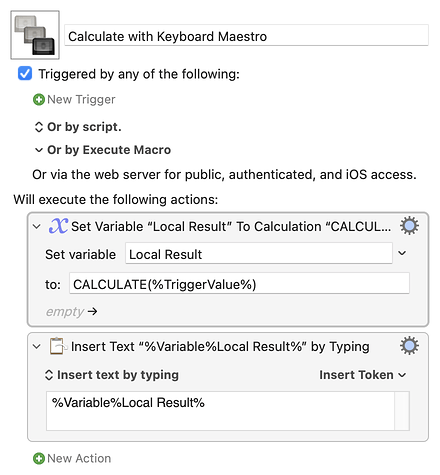
Task: Open gear menu for Insert Text action
Action: click(409, 346)
